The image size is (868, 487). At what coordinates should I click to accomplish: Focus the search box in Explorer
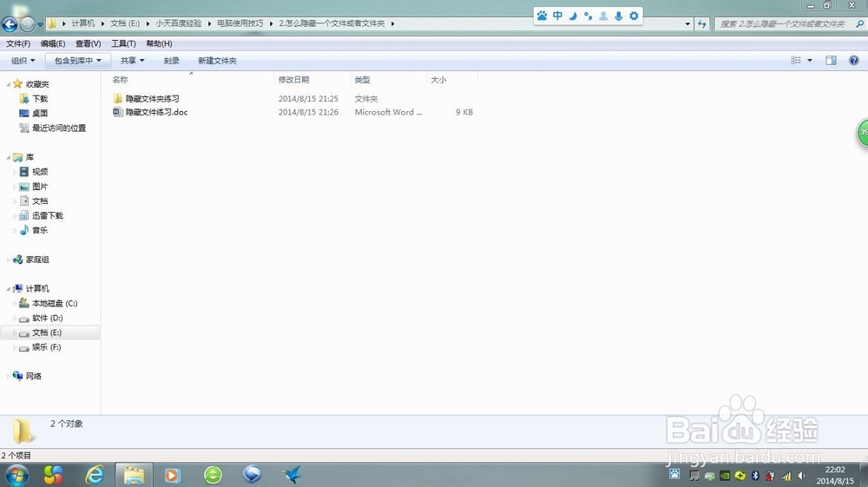pyautogui.click(x=783, y=23)
